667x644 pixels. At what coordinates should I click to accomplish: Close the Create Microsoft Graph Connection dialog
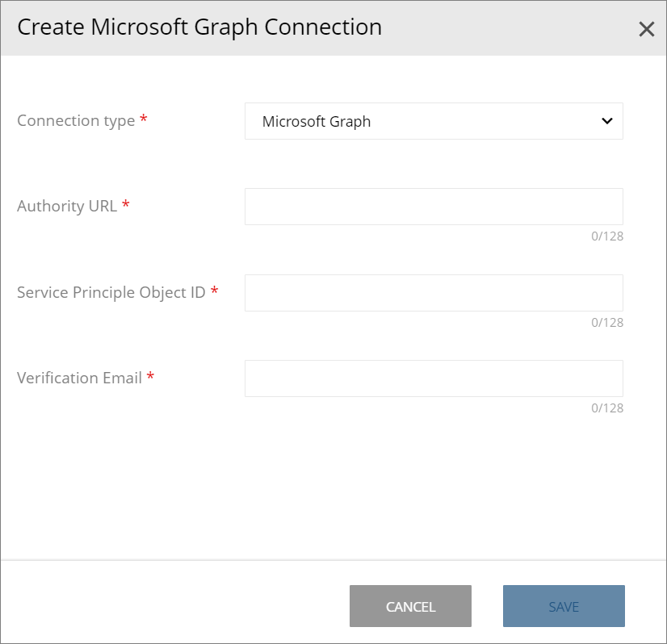(x=646, y=29)
